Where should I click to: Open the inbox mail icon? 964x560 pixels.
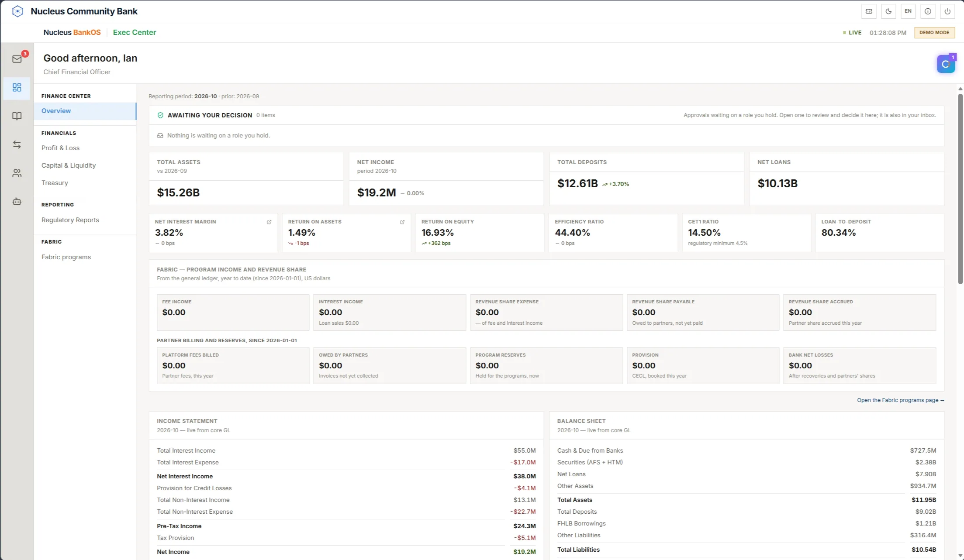coord(17,59)
